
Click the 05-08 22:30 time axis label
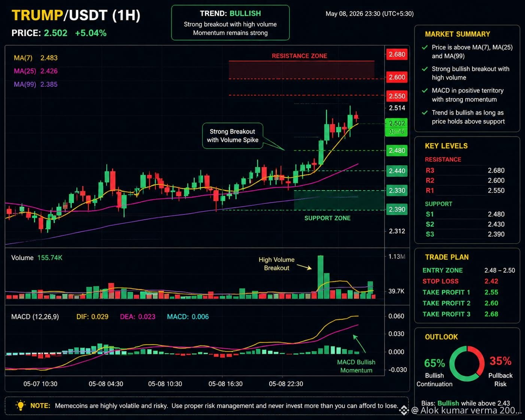tap(286, 384)
